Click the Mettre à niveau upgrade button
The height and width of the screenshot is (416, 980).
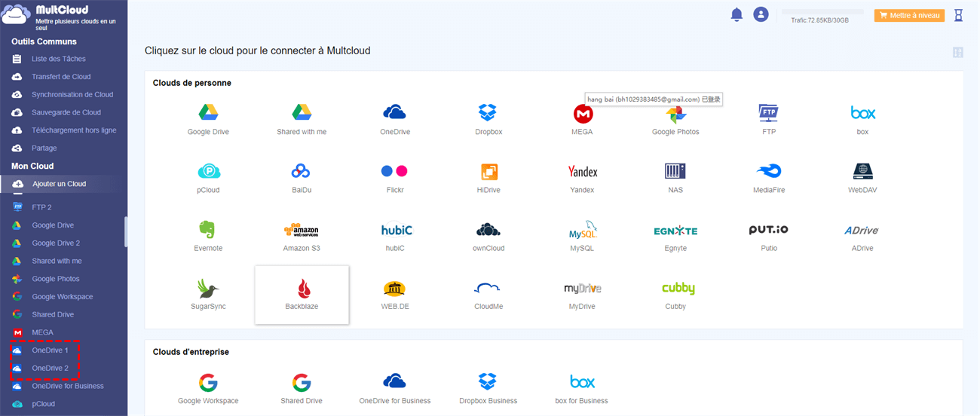pos(909,15)
